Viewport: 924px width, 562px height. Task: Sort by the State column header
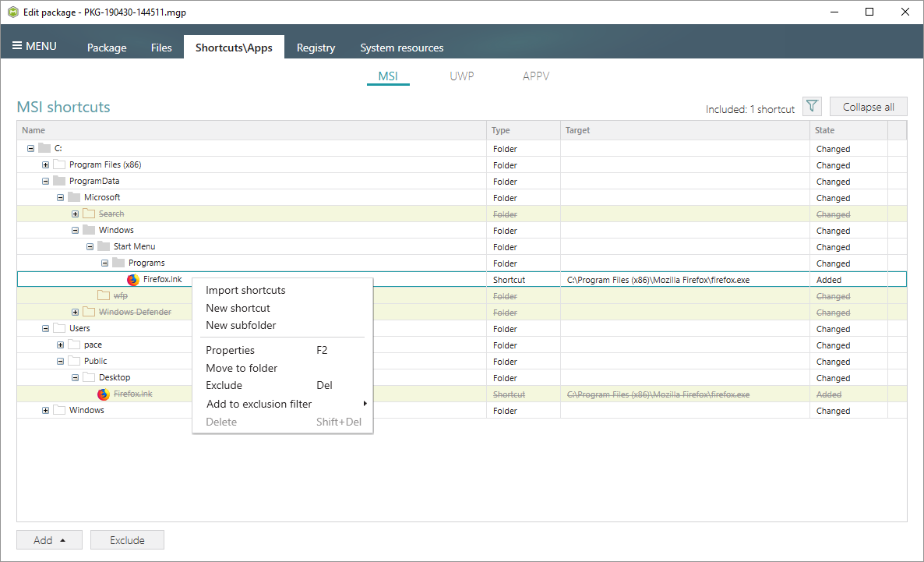pyautogui.click(x=848, y=130)
